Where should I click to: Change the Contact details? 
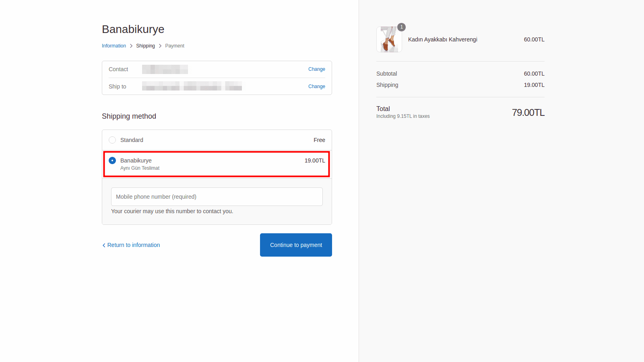click(316, 69)
